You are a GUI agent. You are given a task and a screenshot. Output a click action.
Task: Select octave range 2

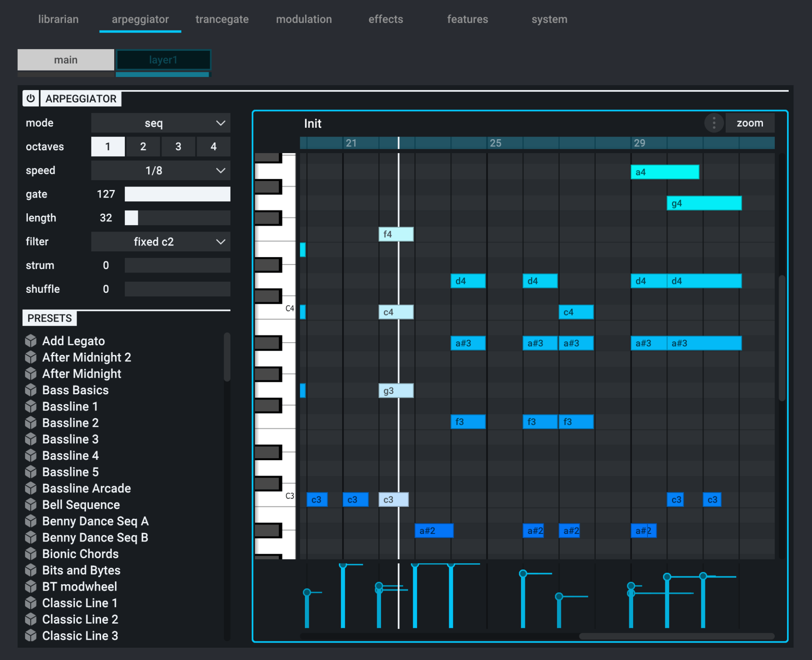[143, 146]
